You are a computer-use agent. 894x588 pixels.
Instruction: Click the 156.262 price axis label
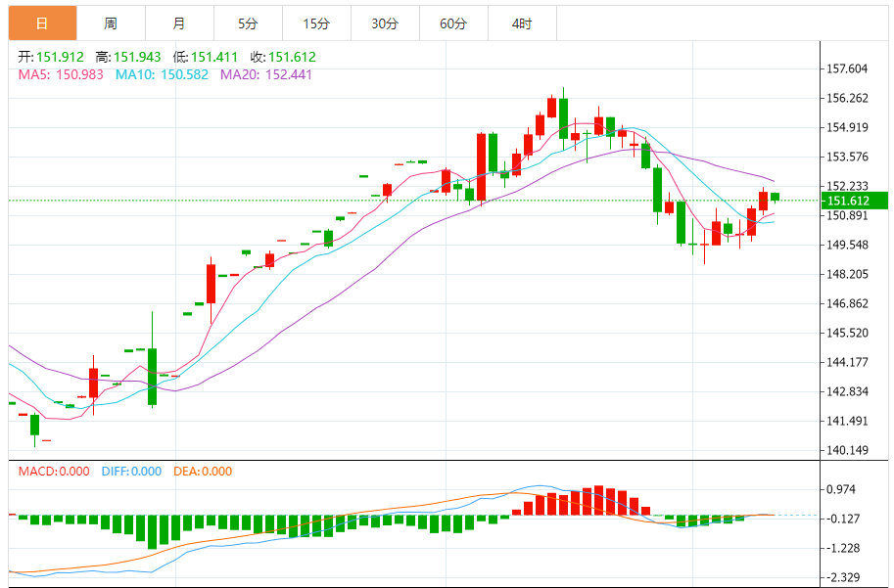point(847,98)
